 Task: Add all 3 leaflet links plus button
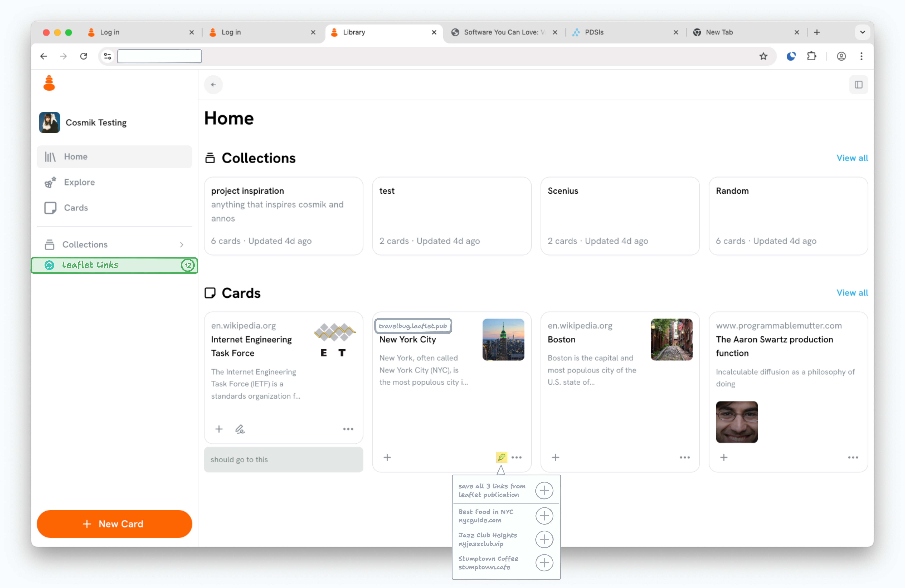[544, 490]
